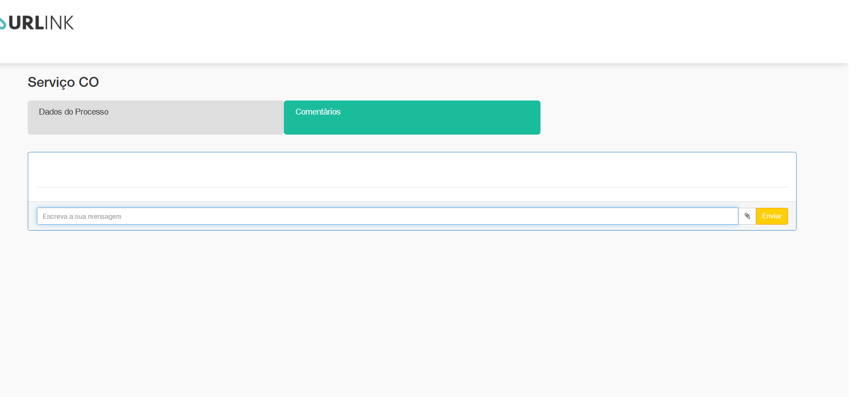
Task: Click the teal logo symbol beside URLINK
Action: pyautogui.click(x=3, y=23)
